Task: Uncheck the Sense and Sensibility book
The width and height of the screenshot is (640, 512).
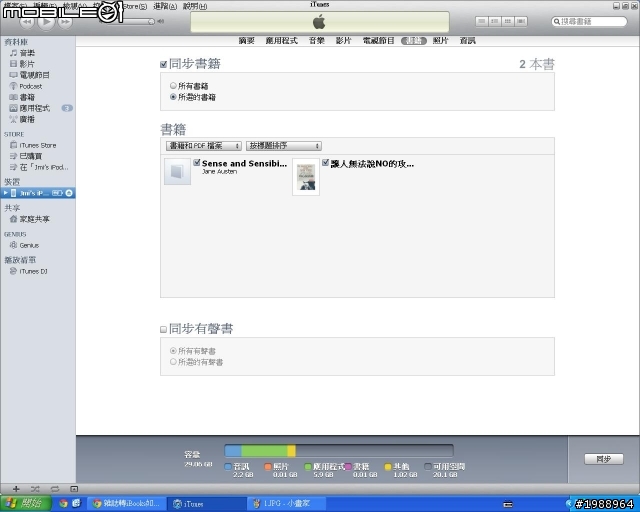Action: click(x=197, y=163)
